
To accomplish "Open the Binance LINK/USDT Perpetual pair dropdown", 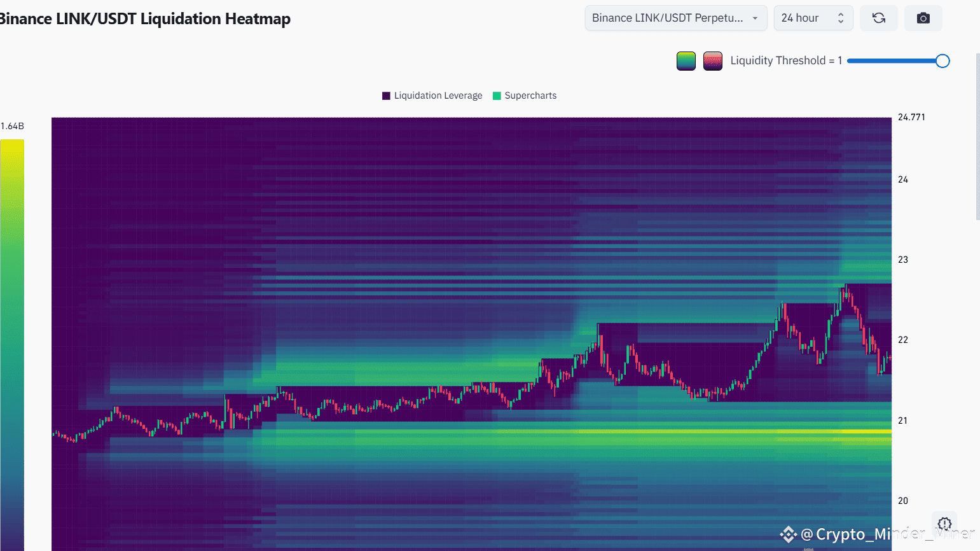I will (x=675, y=18).
